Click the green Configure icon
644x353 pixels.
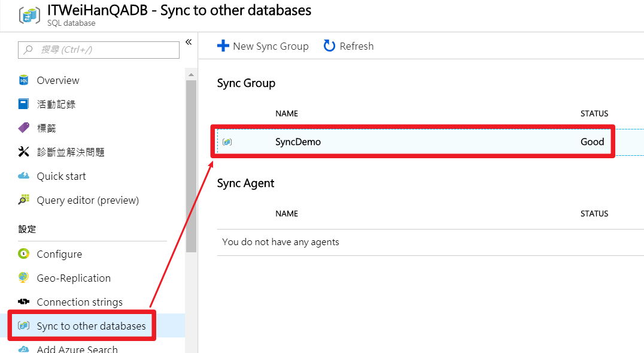24,254
